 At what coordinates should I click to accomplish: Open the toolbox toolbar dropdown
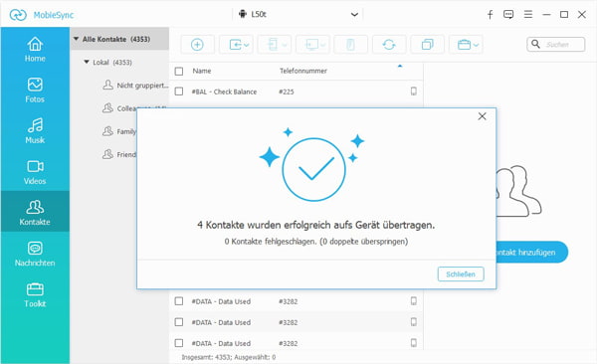pos(466,45)
